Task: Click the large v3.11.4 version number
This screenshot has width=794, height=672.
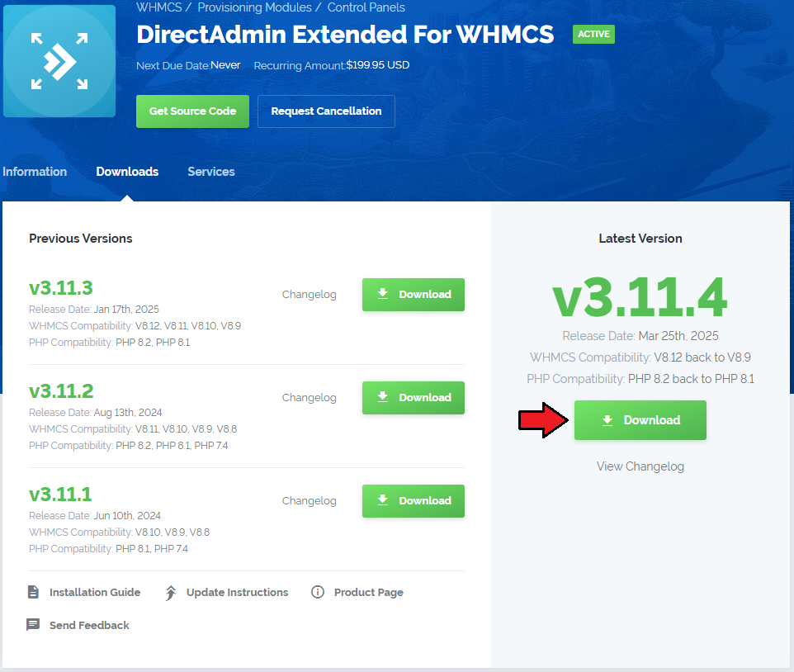Action: [640, 298]
